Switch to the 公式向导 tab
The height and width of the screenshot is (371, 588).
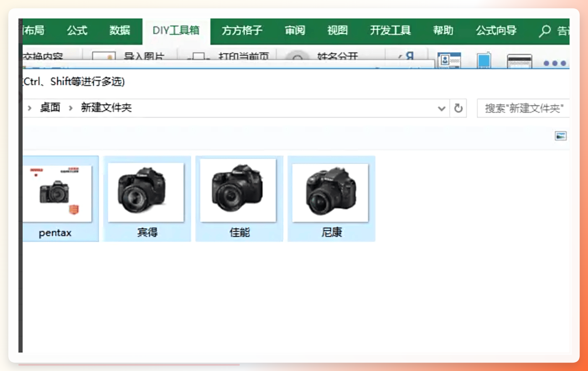(x=496, y=31)
